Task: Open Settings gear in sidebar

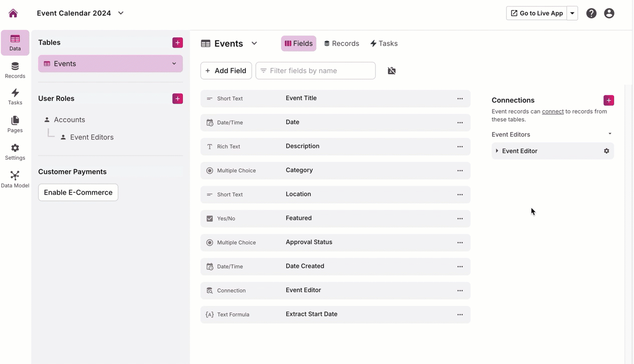Action: (15, 151)
